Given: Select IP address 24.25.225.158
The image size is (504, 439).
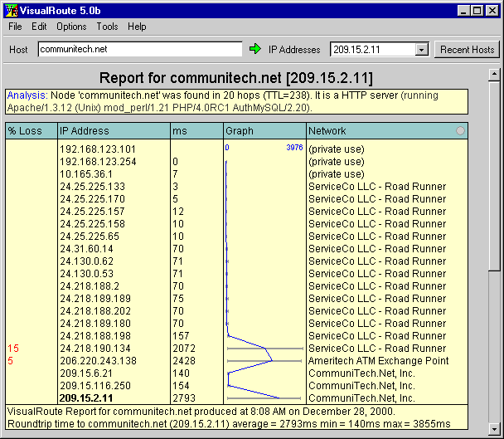Looking at the screenshot, I should tap(92, 224).
